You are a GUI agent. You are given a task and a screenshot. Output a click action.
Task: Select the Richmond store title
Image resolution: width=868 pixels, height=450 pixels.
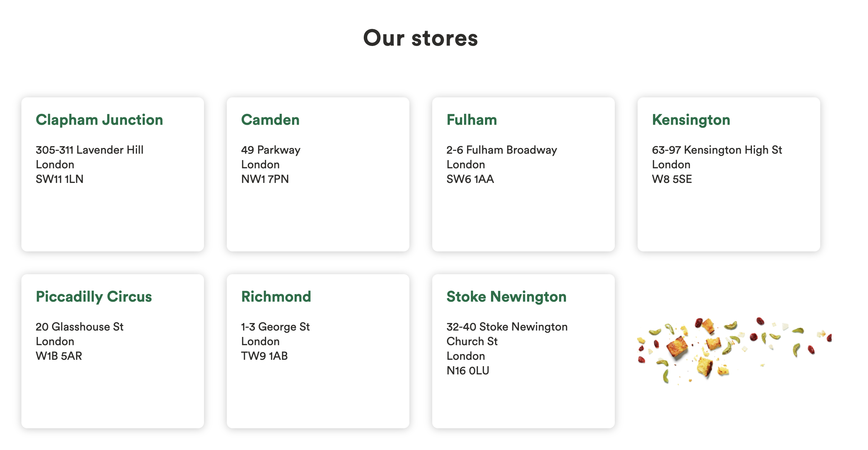pos(276,297)
